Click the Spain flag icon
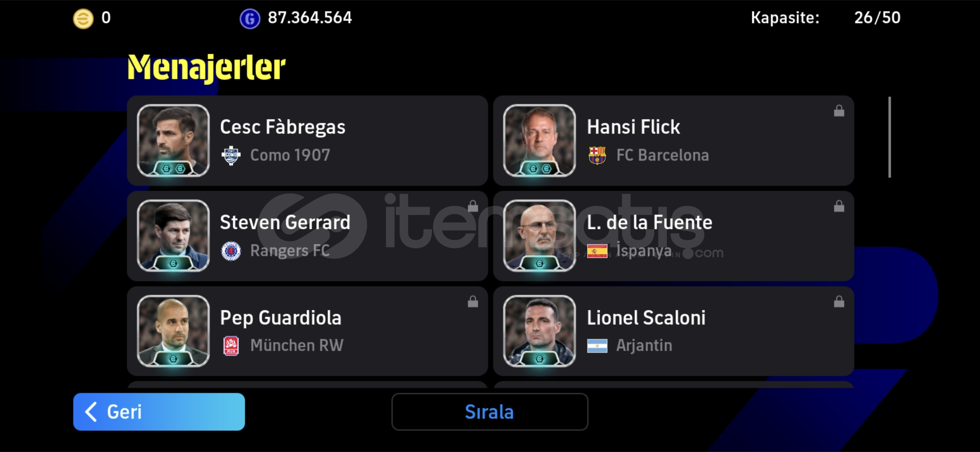This screenshot has width=980, height=452. (597, 251)
